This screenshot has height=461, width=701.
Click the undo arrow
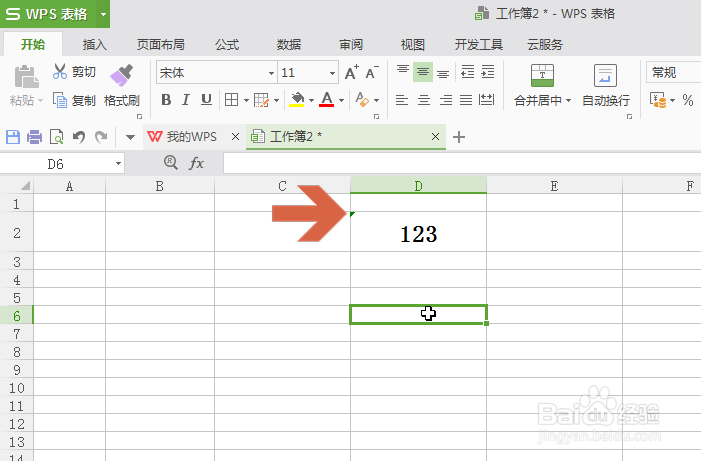click(79, 136)
